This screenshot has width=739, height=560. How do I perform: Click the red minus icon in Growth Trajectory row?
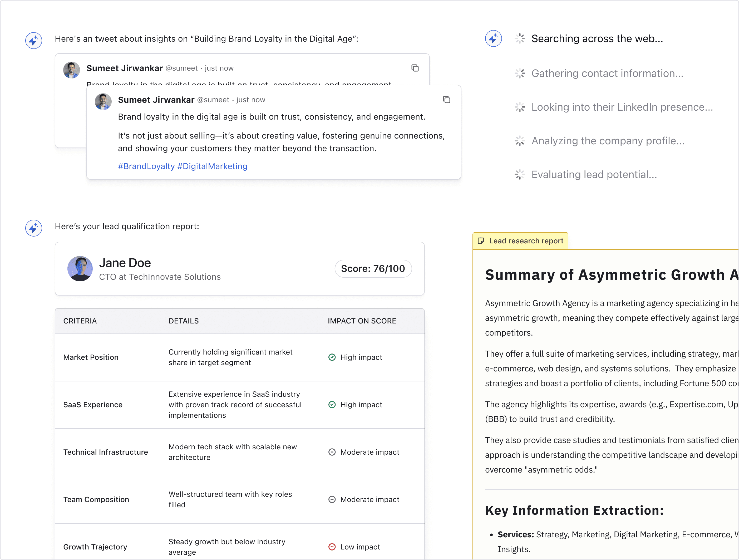point(332,547)
